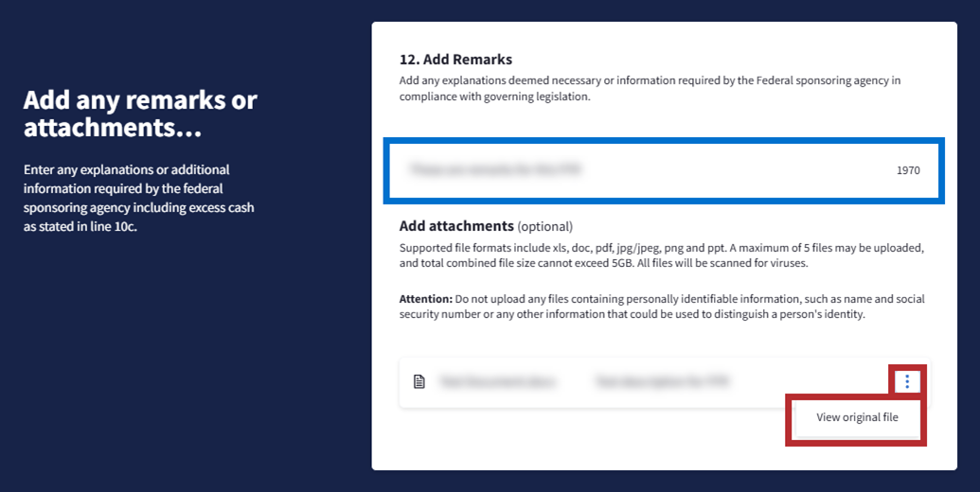This screenshot has width=980, height=492.
Task: Click the blurred attachment file name
Action: (498, 382)
